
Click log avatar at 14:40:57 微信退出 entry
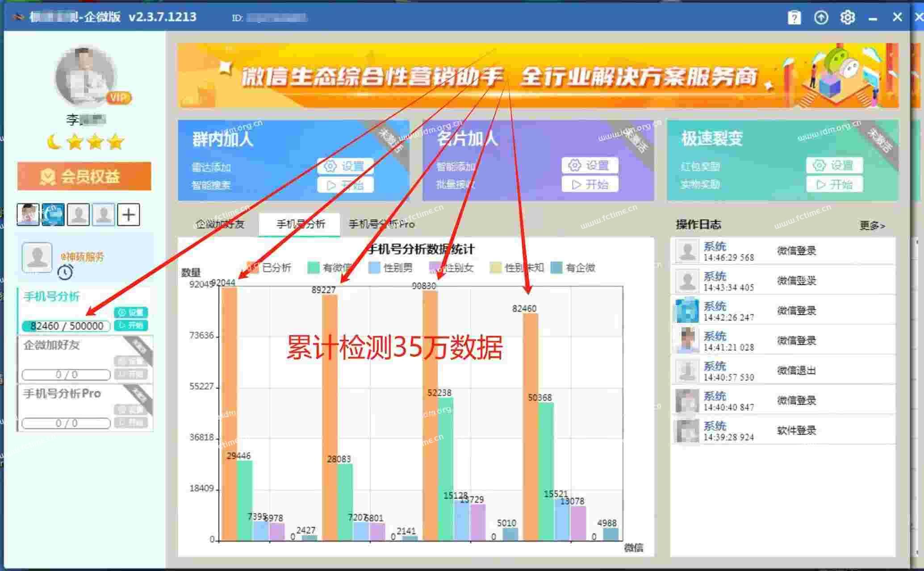[687, 371]
